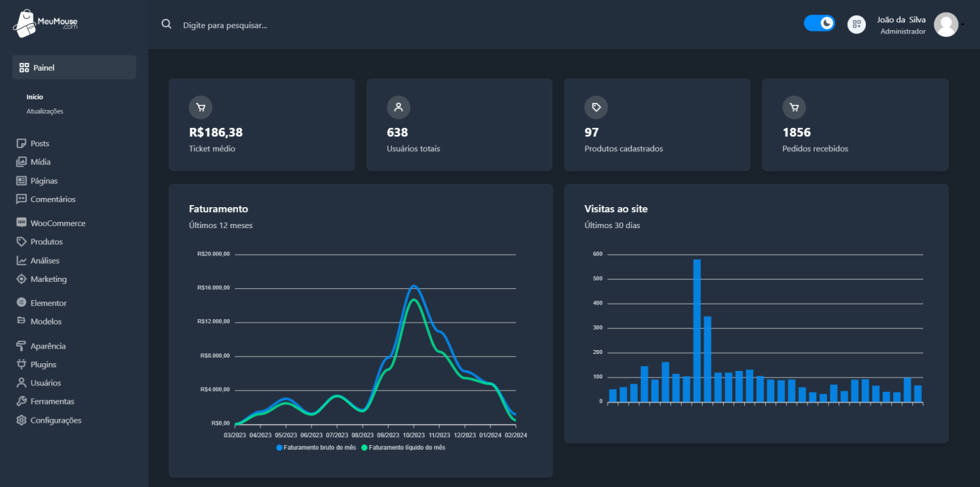Open the Elementor menu item

47,302
